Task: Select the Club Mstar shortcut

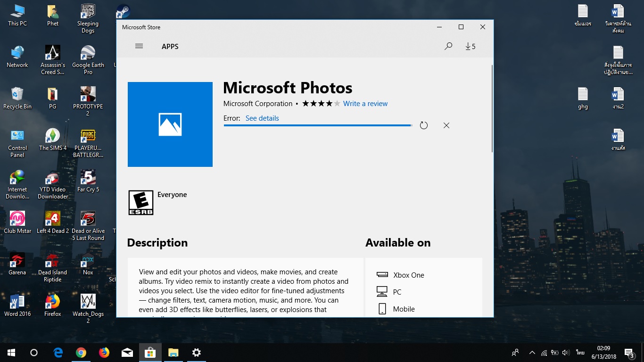Action: [x=17, y=222]
